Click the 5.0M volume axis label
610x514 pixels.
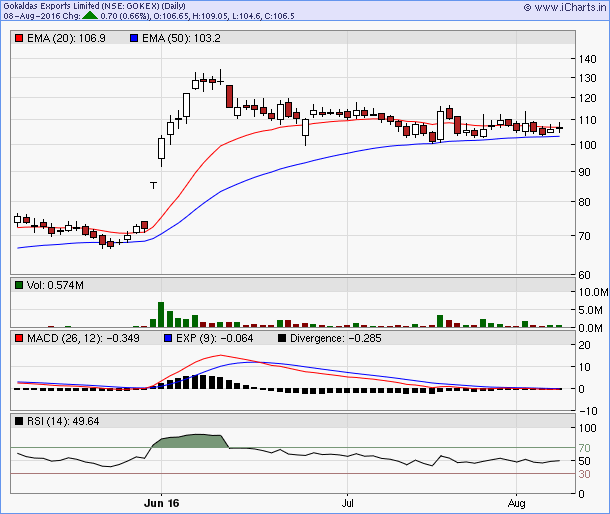(590, 310)
